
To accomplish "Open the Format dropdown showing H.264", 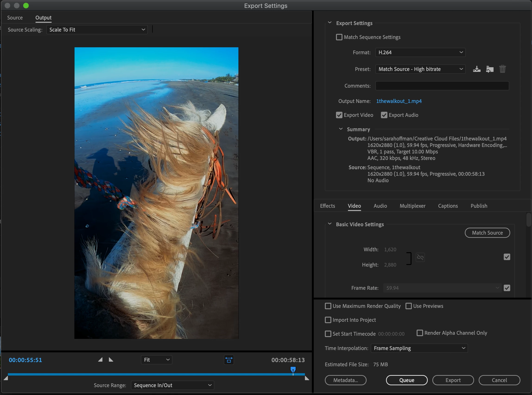I will point(420,52).
